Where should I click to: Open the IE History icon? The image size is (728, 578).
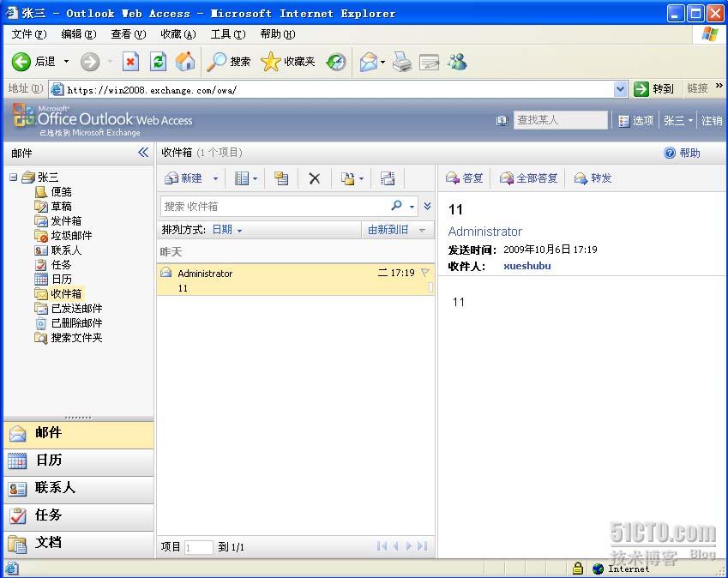click(x=336, y=62)
